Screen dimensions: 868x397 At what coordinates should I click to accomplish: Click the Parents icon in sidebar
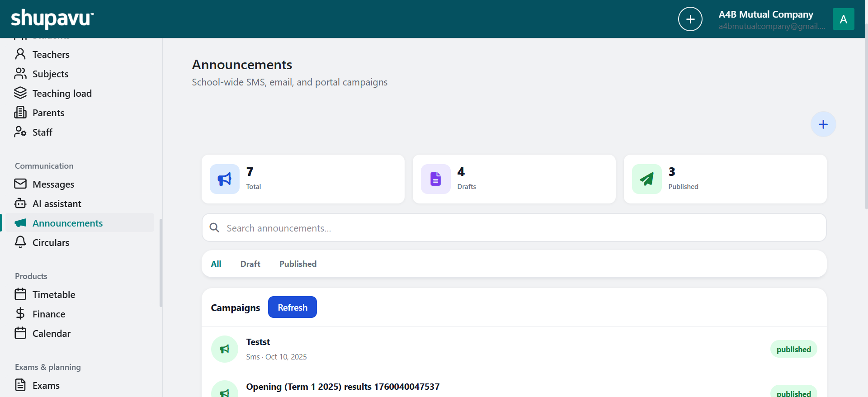click(20, 113)
